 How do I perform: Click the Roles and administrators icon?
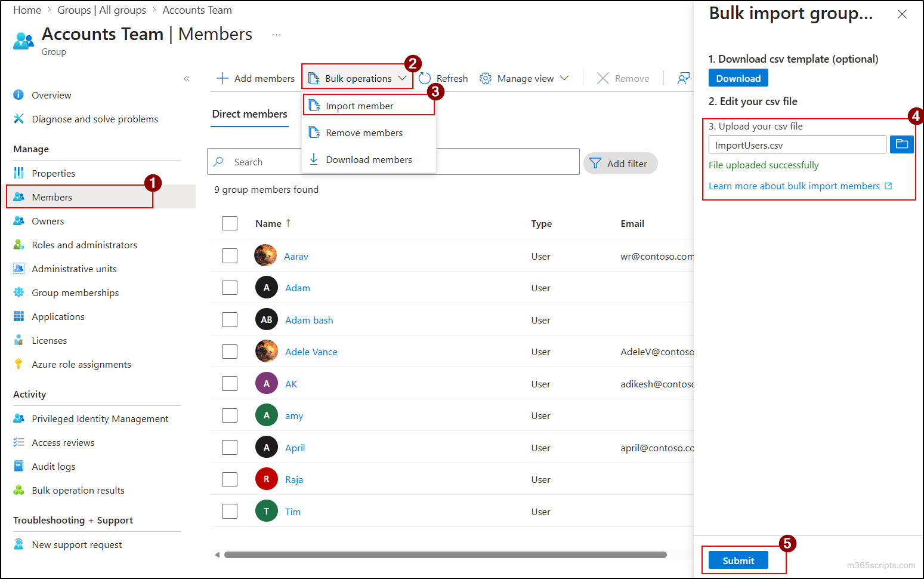point(18,245)
